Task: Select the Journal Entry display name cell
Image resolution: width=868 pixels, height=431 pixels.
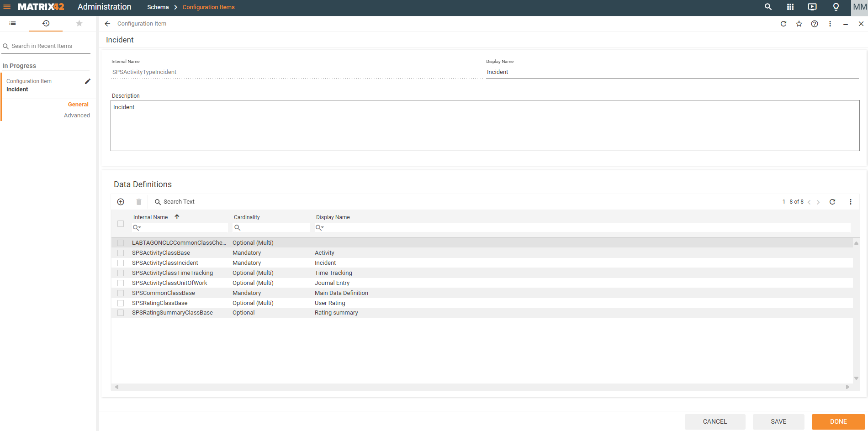Action: (x=332, y=283)
